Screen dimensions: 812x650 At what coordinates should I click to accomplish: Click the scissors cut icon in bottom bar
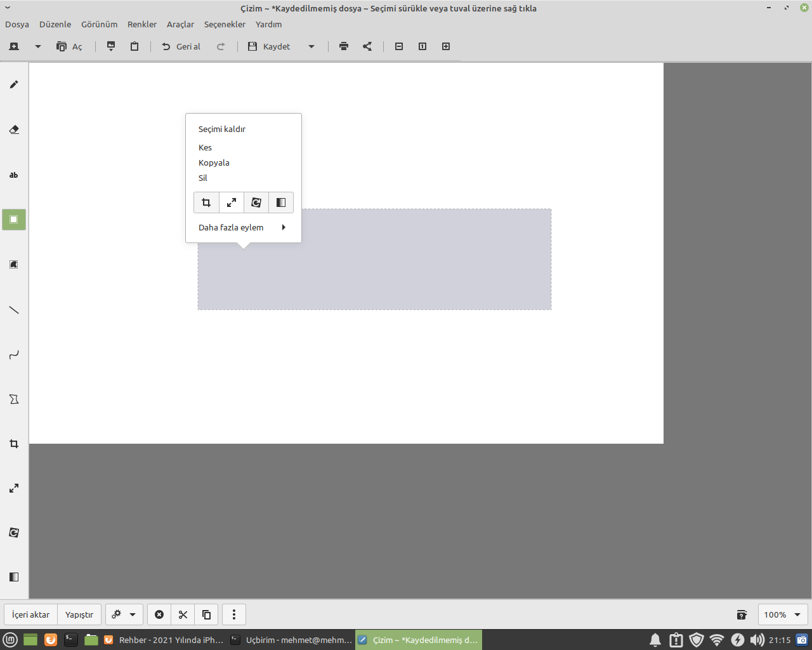pos(183,614)
